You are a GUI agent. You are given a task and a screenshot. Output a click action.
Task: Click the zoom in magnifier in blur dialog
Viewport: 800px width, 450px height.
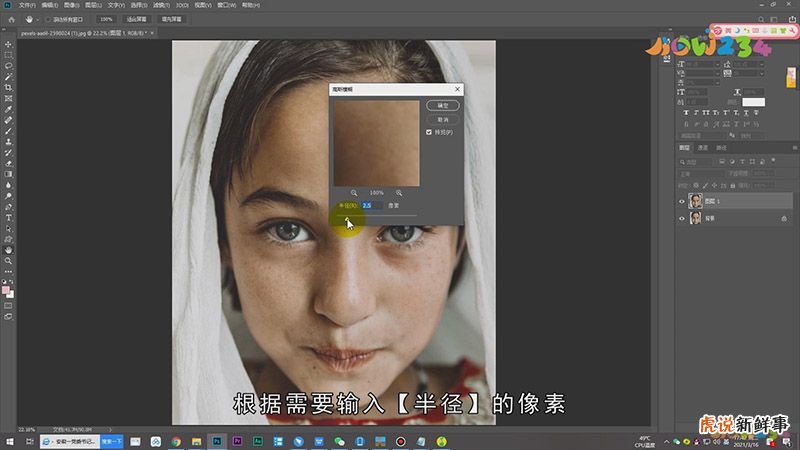tap(399, 192)
